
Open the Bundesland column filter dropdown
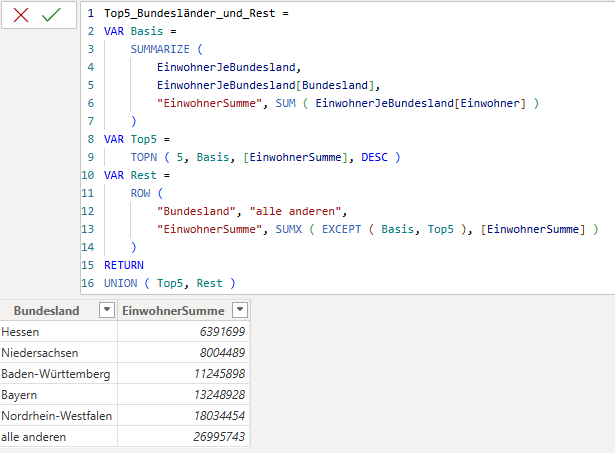tap(106, 311)
